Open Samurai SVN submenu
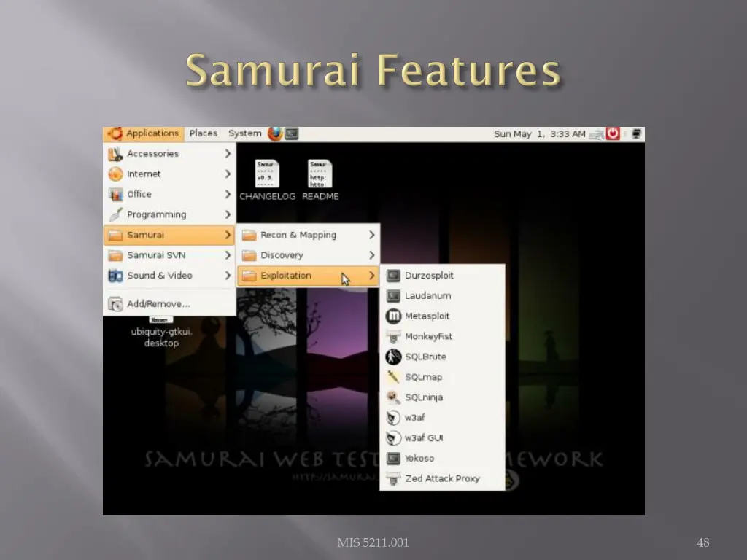The image size is (747, 560). click(x=169, y=255)
